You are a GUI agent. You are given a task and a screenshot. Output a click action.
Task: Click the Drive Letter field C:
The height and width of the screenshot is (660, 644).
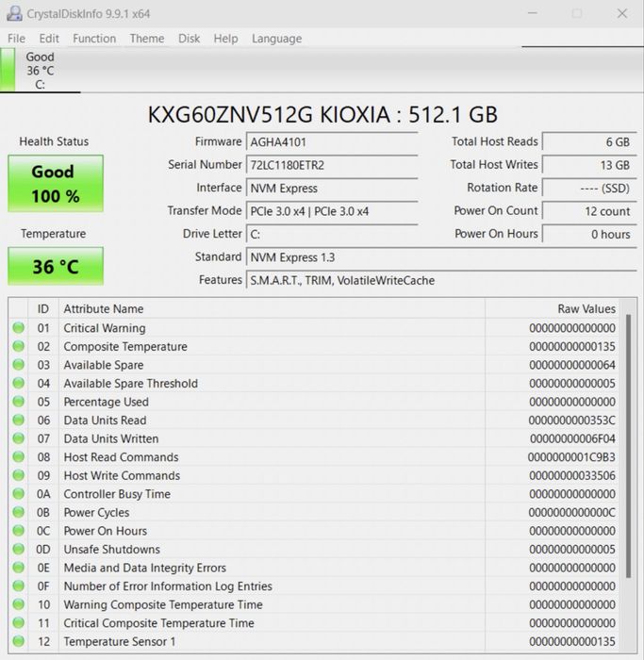tap(332, 234)
